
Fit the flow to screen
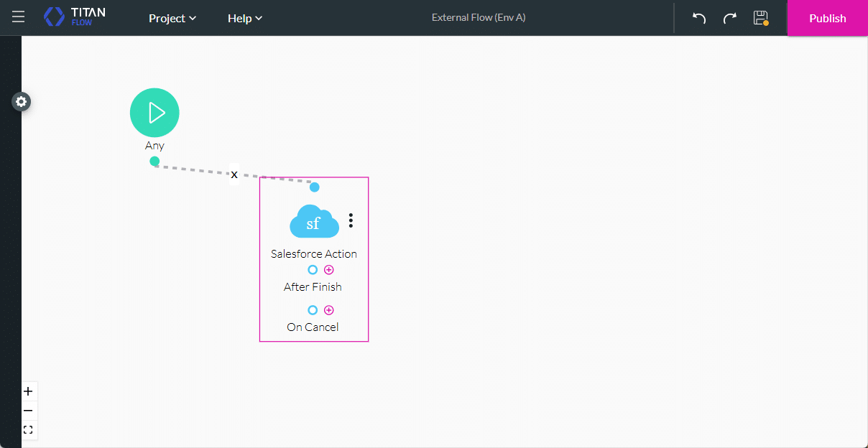tap(28, 429)
